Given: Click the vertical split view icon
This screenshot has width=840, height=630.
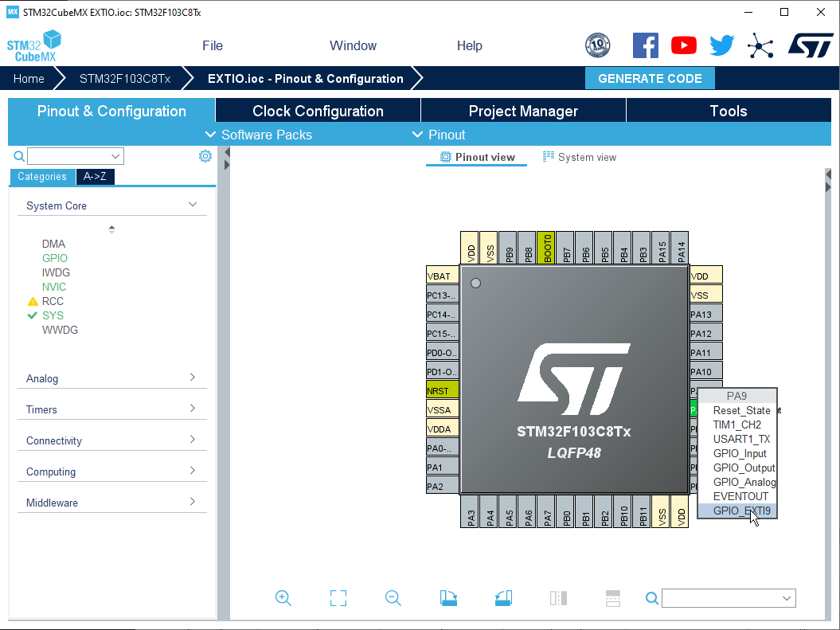Looking at the screenshot, I should pos(558,598).
